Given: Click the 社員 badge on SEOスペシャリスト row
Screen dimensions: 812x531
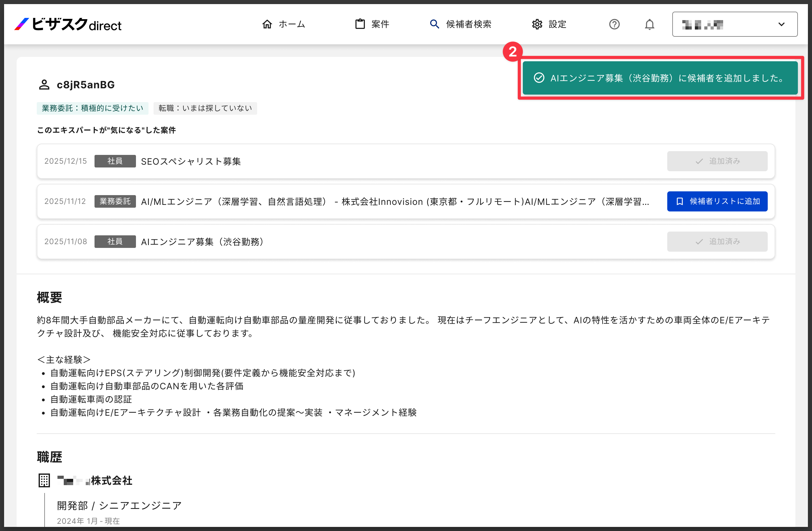Looking at the screenshot, I should (115, 161).
